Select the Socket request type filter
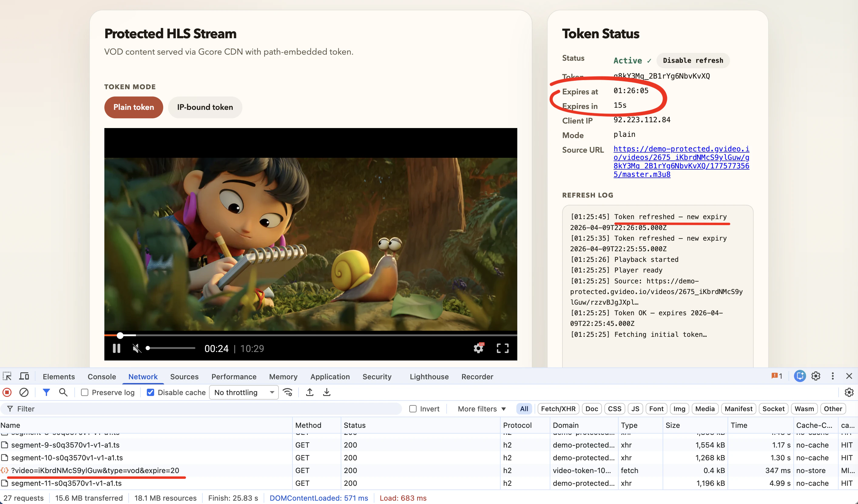 point(773,409)
